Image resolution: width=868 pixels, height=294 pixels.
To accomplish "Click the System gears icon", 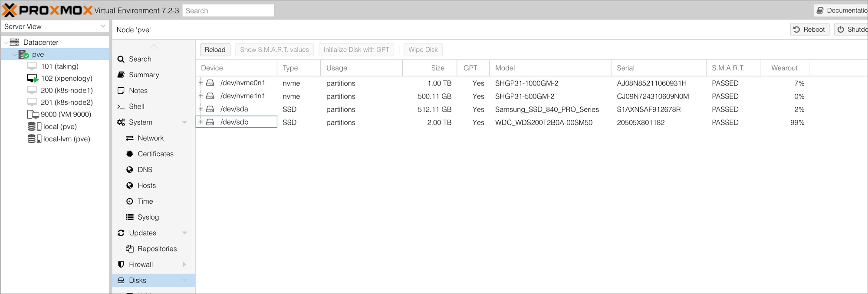I will (x=121, y=122).
